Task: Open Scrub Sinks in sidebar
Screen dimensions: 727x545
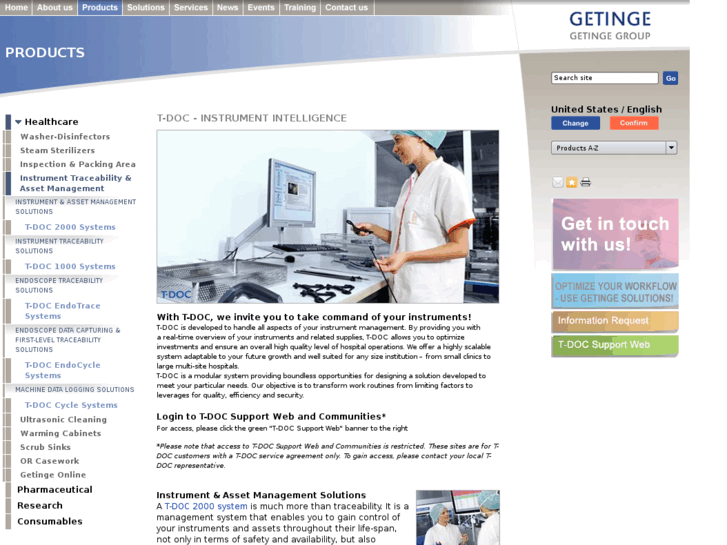Action: click(x=45, y=447)
